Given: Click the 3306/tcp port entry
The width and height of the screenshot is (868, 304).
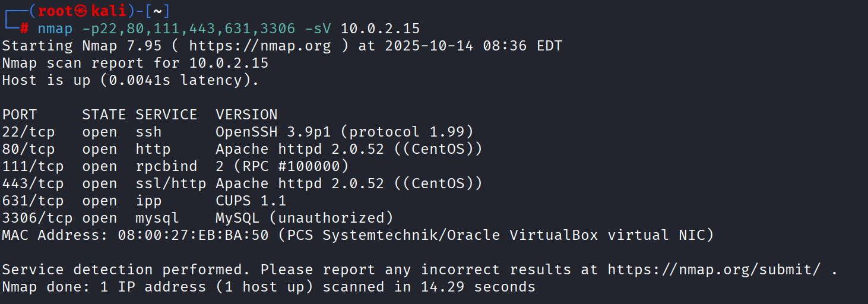Looking at the screenshot, I should point(37,218).
